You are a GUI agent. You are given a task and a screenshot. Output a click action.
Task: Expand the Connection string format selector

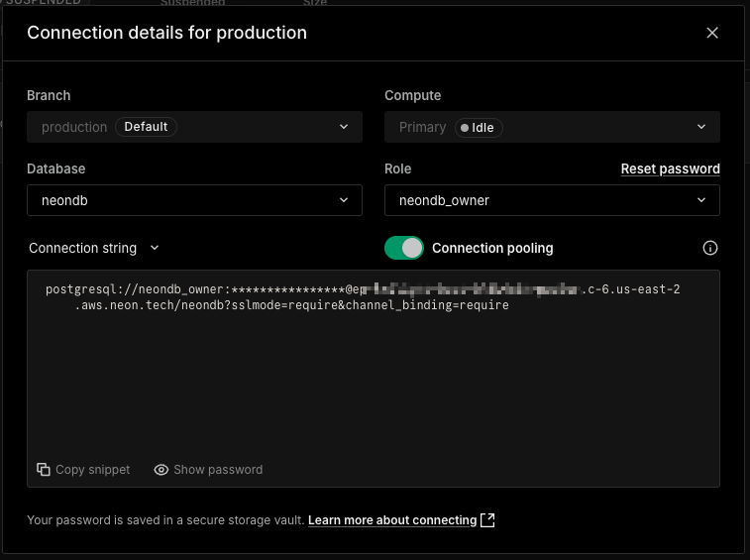[94, 248]
